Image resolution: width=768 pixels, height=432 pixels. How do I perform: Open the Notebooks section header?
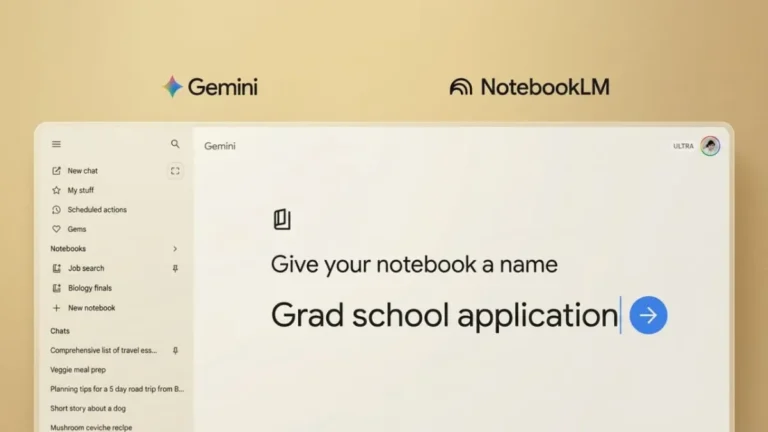tap(68, 249)
